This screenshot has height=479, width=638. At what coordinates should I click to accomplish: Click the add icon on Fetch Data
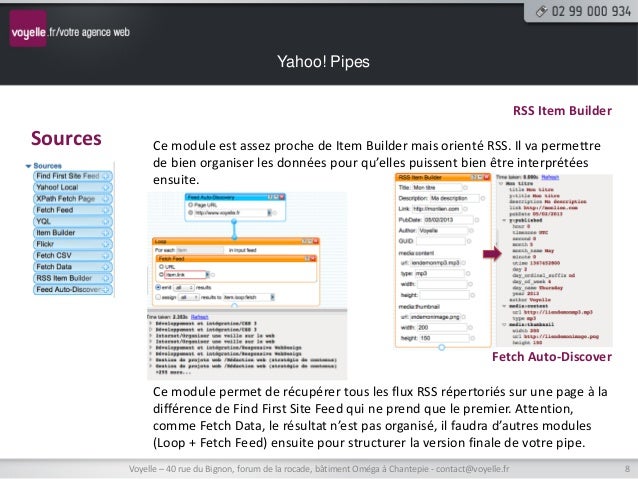pyautogui.click(x=107, y=267)
